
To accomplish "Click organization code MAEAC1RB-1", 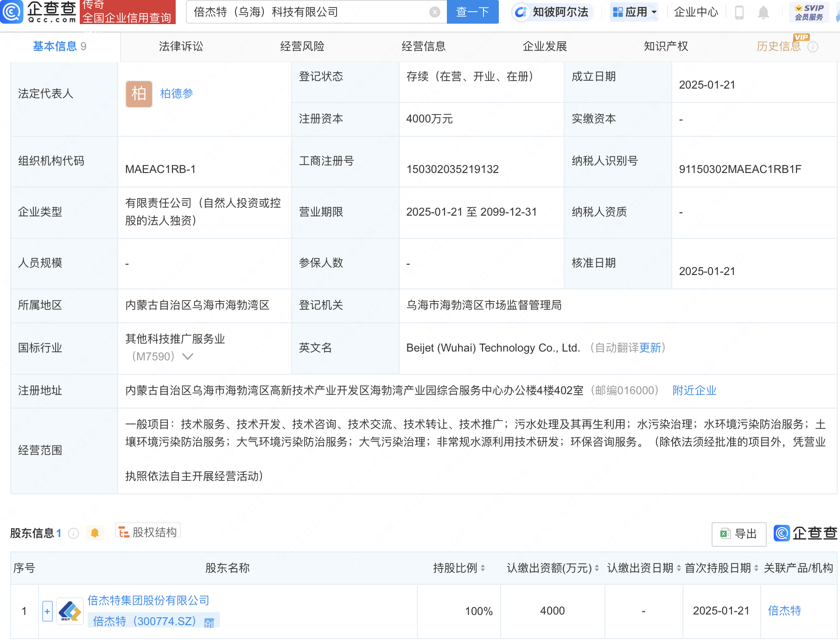I will point(160,169).
